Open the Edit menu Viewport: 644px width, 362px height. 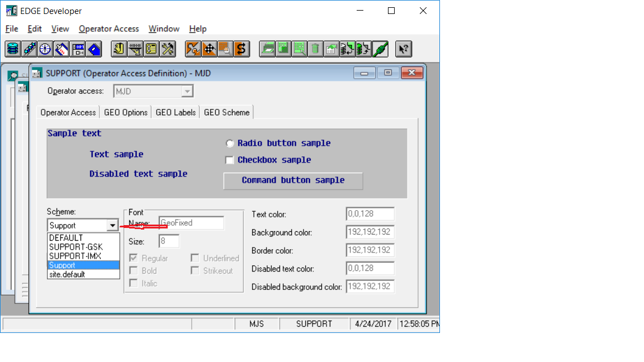pos(35,28)
